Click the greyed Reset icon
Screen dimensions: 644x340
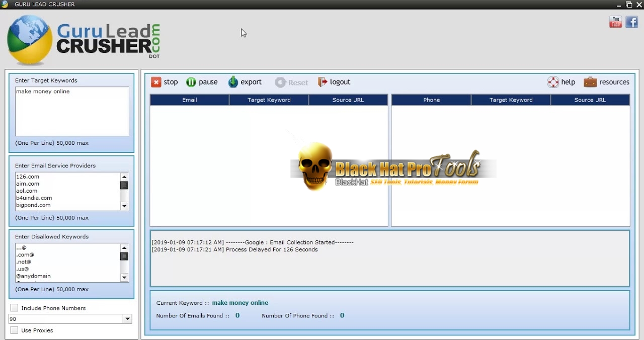280,82
